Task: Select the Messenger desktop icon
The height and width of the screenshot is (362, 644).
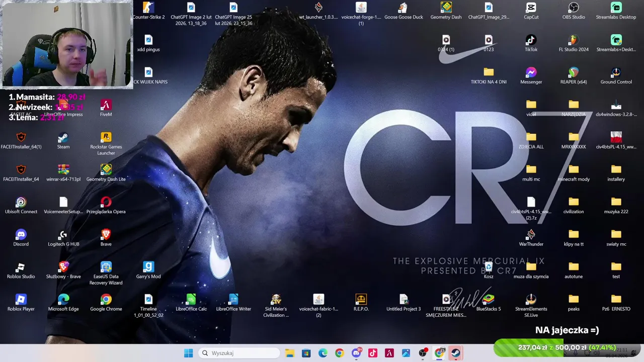Action: (531, 75)
